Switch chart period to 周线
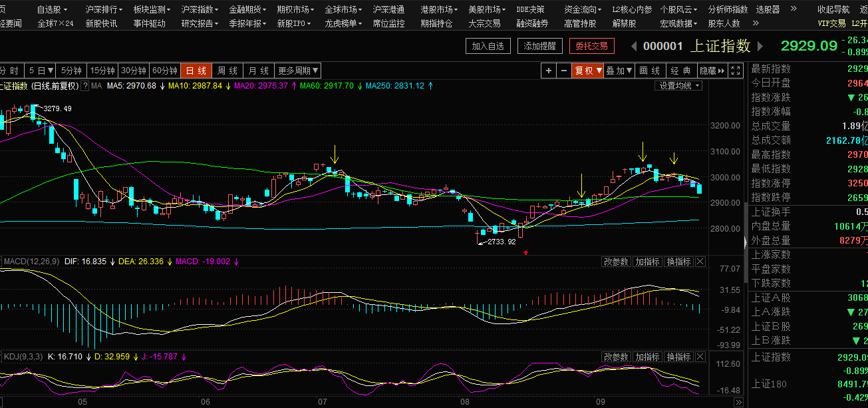Viewport: 868px width, 408px height. pyautogui.click(x=227, y=71)
